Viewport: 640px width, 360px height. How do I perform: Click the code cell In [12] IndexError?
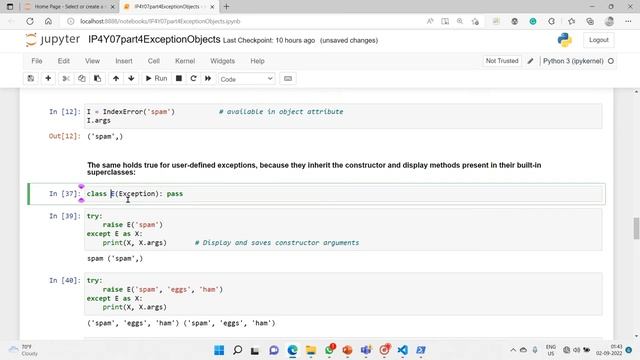point(343,116)
